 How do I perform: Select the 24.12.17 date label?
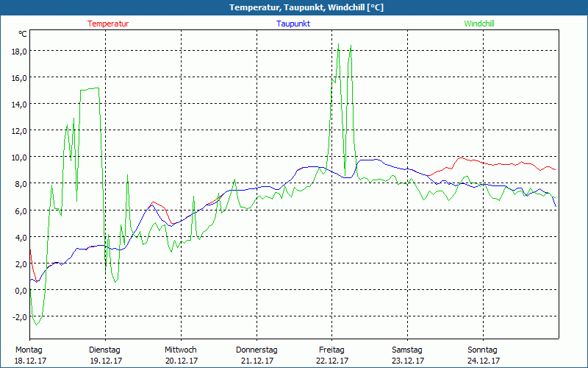484,361
